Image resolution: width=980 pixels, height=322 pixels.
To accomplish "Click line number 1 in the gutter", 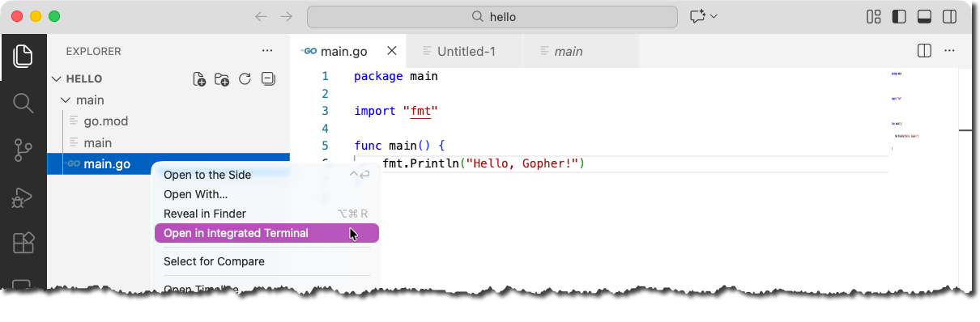I will [326, 76].
